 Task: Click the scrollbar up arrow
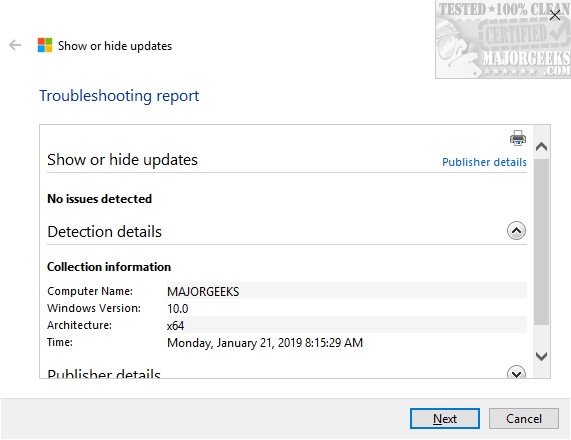542,147
